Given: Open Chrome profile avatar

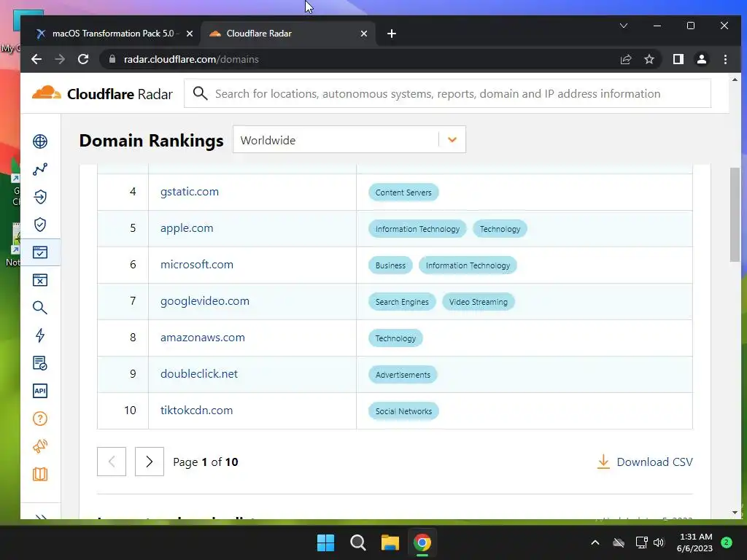Looking at the screenshot, I should 701,59.
